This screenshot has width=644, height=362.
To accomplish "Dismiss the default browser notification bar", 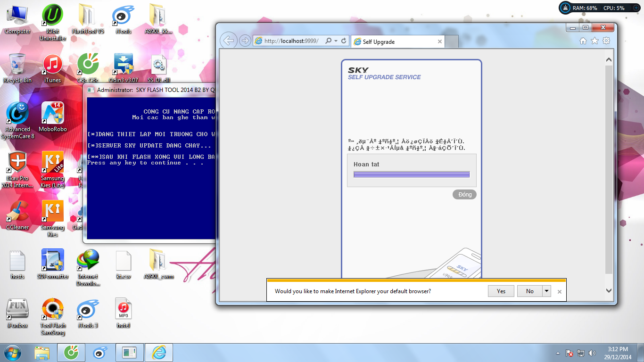I will click(560, 292).
